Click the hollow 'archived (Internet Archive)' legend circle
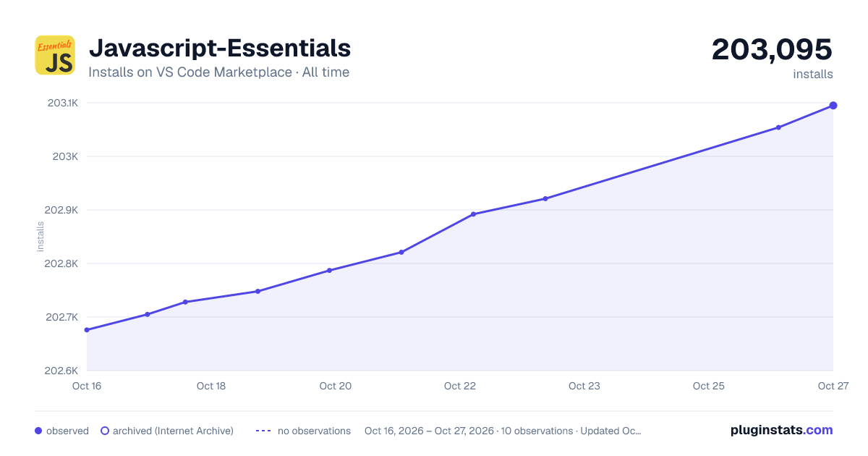 point(105,431)
